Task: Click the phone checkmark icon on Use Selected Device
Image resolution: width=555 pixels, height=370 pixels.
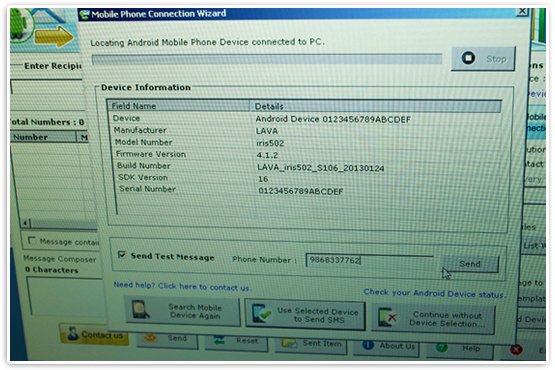Action: pos(261,313)
